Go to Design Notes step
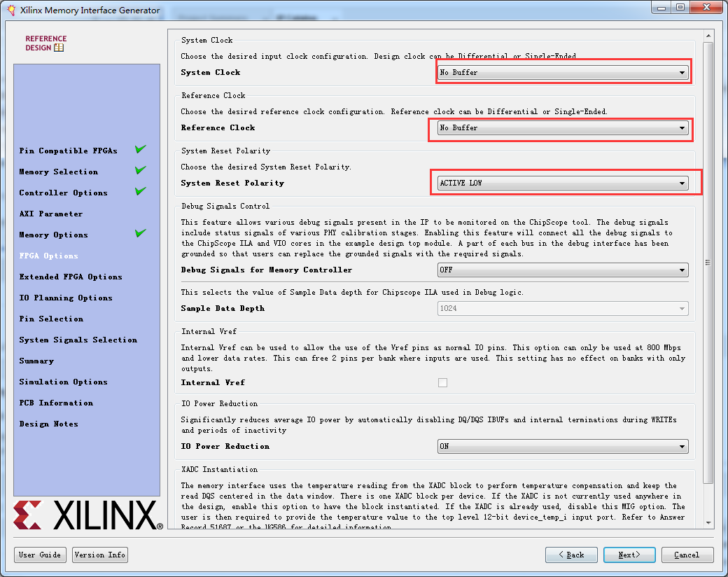The height and width of the screenshot is (577, 728). pos(49,424)
